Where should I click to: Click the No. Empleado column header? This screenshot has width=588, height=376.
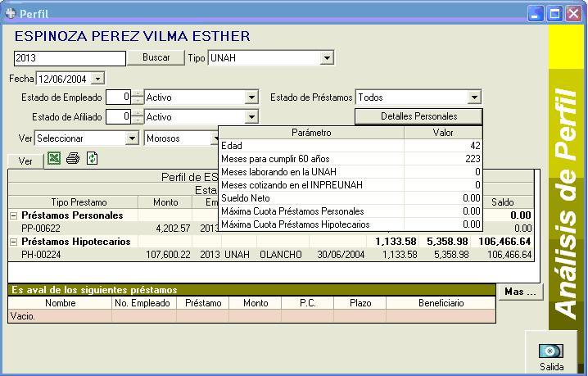click(142, 303)
